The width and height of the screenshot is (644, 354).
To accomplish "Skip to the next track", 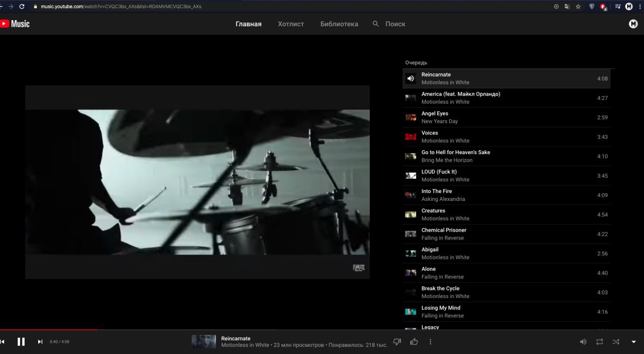I will pyautogui.click(x=40, y=341).
